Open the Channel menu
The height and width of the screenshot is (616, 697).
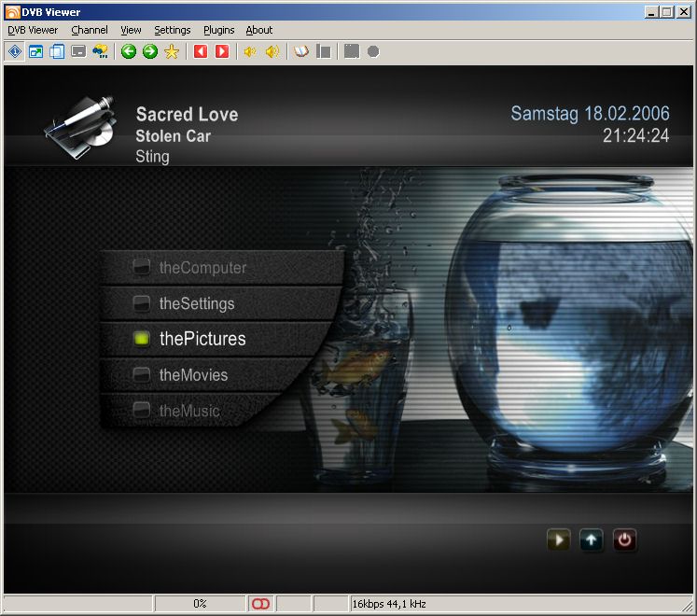90,30
